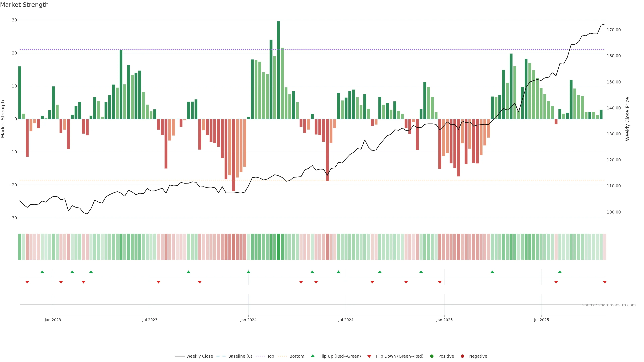644x362 pixels.
Task: Click the darkest green heatmap strip cell
Action: click(278, 247)
